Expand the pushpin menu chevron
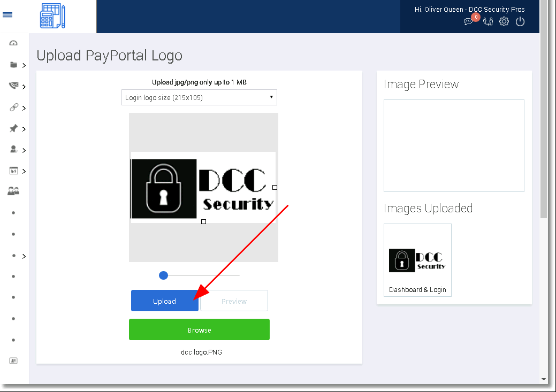This screenshot has height=392, width=556. [24, 129]
